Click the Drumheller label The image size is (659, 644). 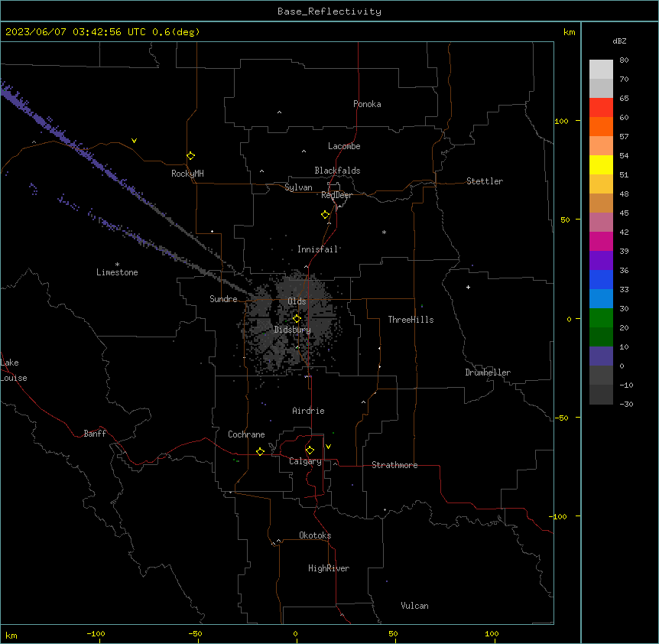pos(488,372)
